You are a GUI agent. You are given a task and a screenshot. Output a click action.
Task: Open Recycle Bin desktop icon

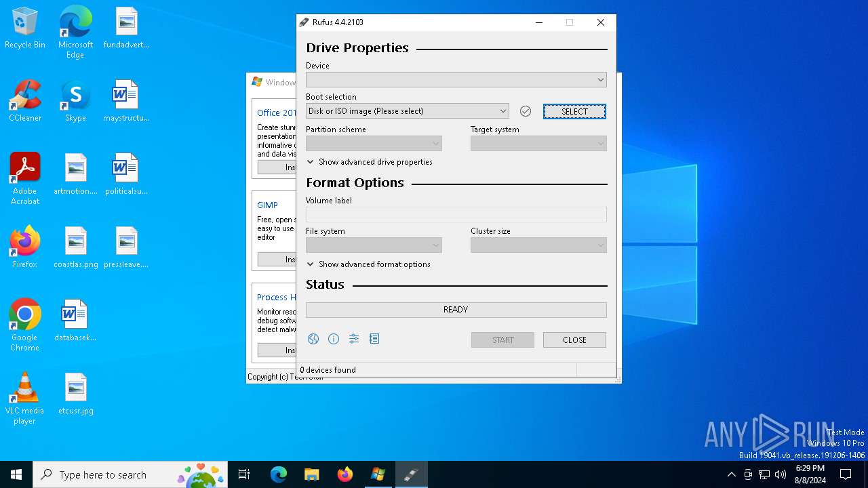click(25, 28)
